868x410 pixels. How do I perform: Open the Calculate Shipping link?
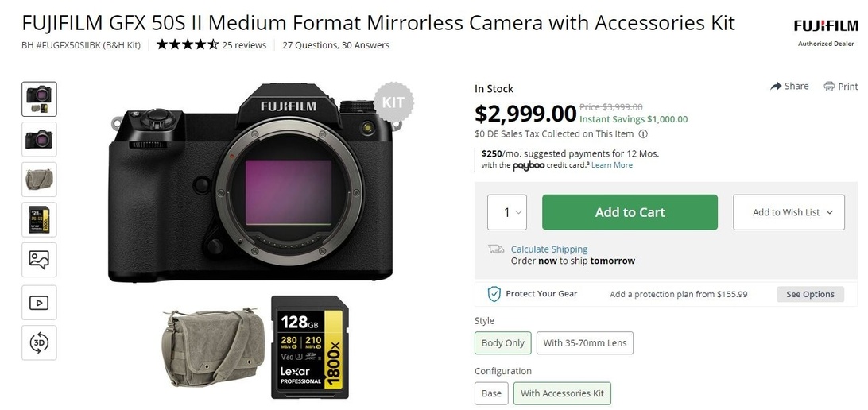[549, 249]
